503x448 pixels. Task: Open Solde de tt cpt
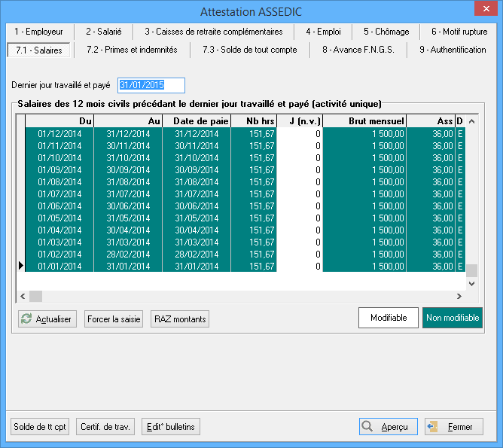[40, 427]
